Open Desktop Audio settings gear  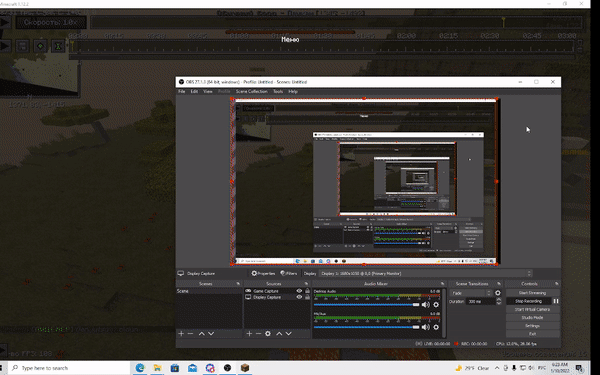[436, 305]
